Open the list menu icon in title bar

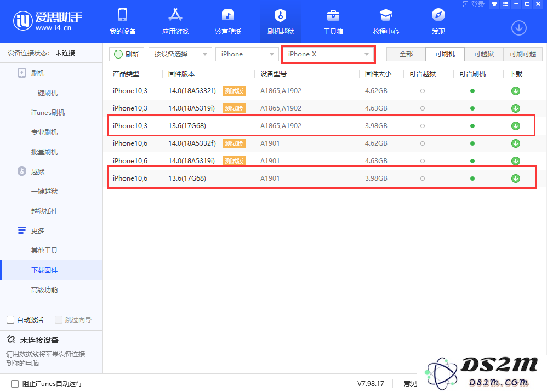505,4
